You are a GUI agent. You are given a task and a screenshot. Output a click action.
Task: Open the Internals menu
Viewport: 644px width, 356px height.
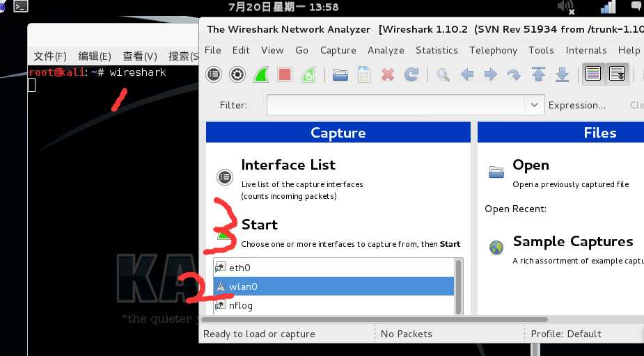click(x=586, y=50)
